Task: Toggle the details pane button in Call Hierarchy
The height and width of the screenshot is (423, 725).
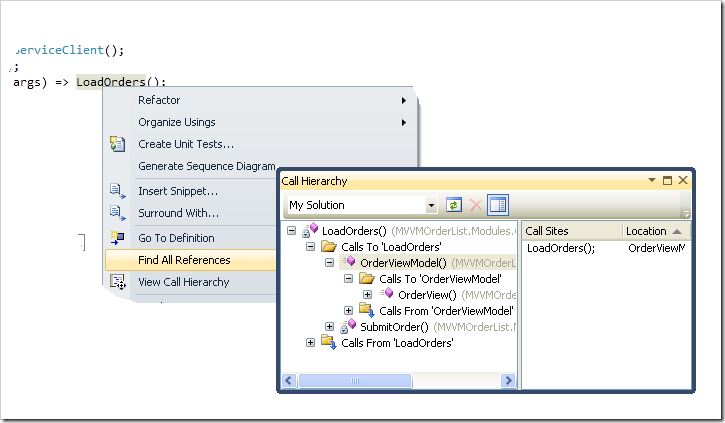Action: (x=498, y=205)
